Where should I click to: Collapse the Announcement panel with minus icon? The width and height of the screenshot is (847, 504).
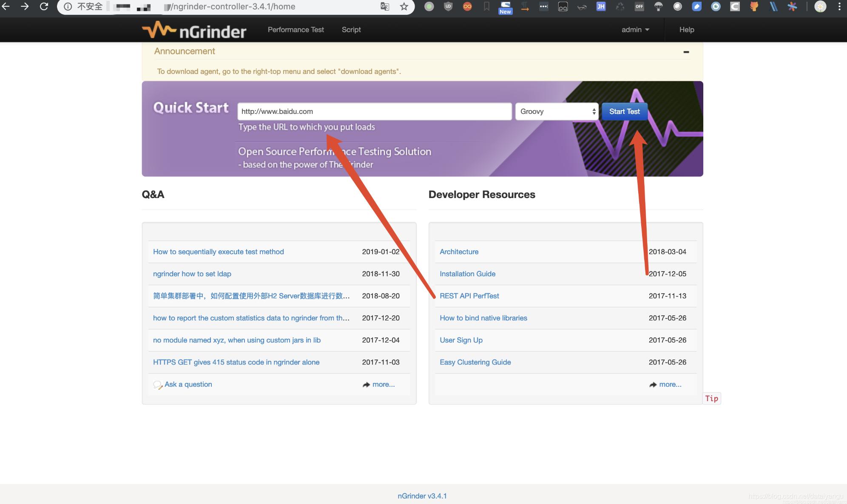[686, 52]
